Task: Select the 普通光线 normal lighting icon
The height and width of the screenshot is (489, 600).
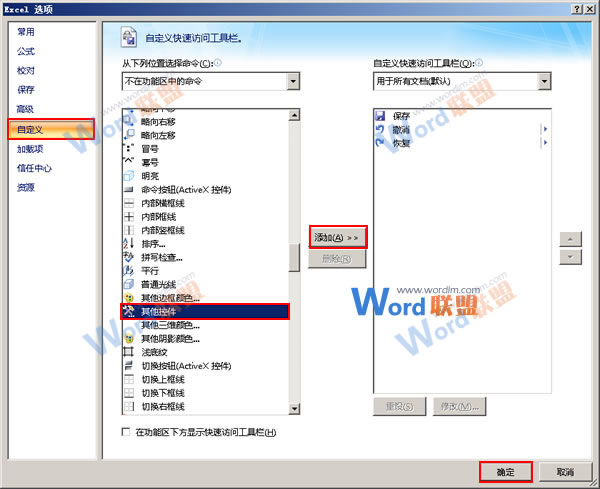Action: click(129, 284)
